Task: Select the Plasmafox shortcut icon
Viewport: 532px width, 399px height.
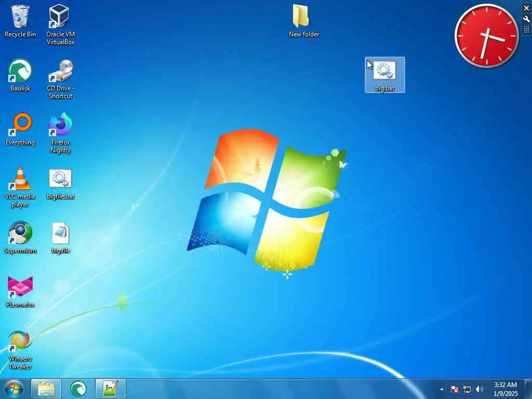Action: coord(20,291)
